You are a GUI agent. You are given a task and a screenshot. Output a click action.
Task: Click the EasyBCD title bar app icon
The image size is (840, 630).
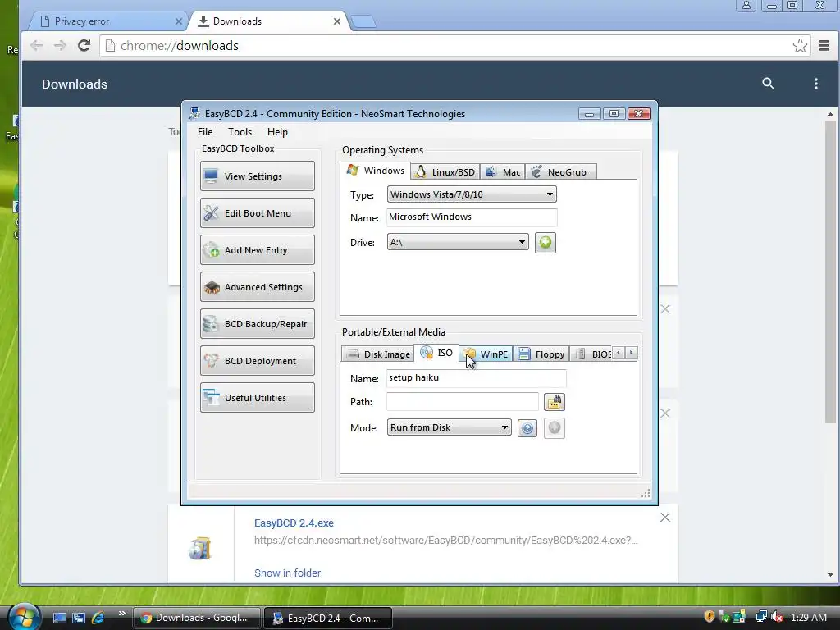(x=194, y=113)
